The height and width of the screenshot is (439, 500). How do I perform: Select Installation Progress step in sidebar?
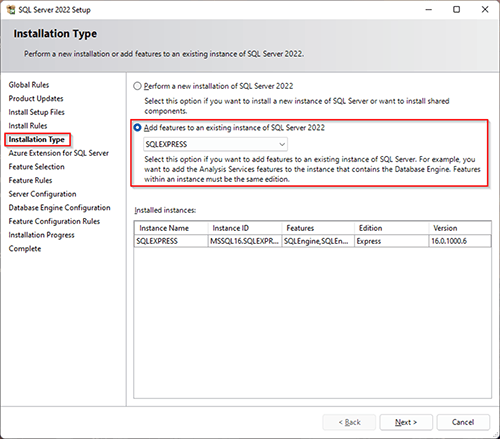pyautogui.click(x=41, y=235)
